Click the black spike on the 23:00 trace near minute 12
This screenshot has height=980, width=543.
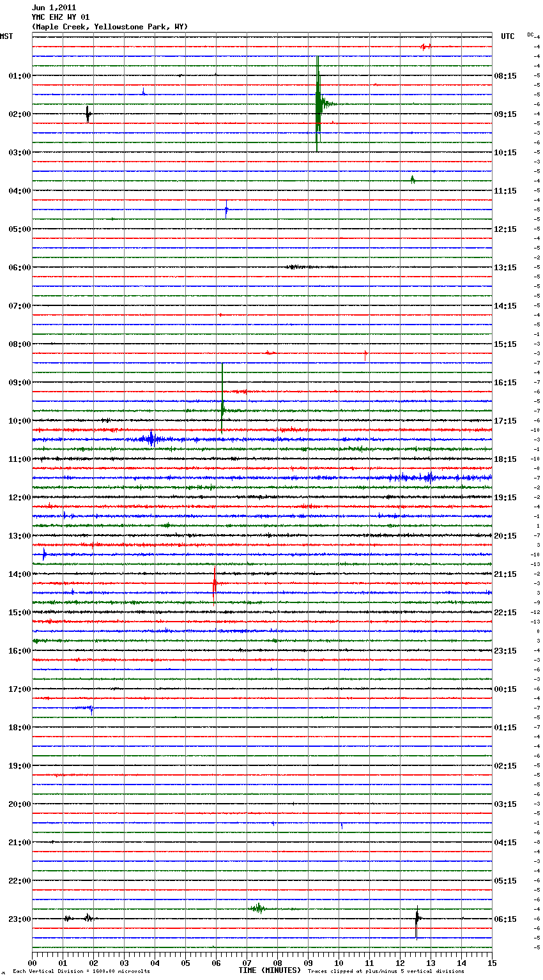click(x=417, y=921)
